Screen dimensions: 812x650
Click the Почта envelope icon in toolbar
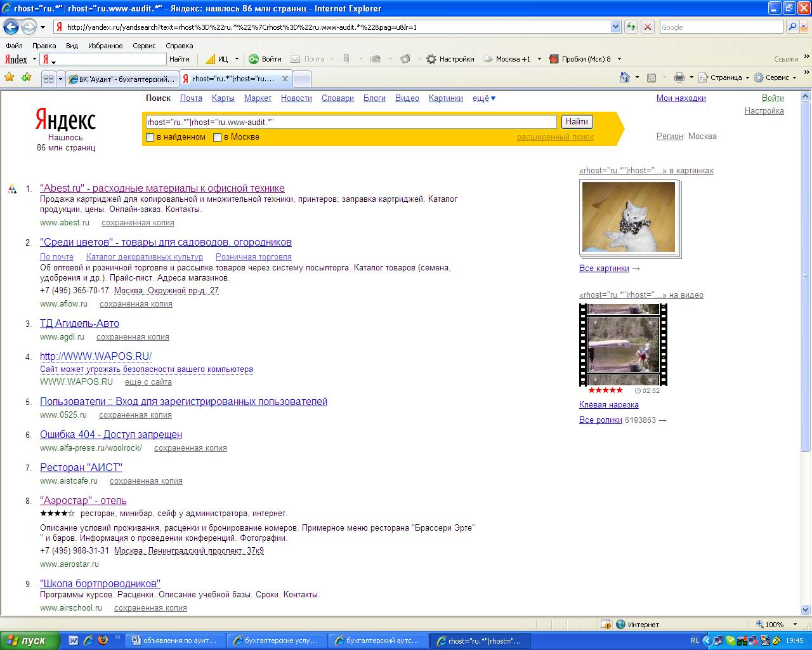[x=295, y=59]
